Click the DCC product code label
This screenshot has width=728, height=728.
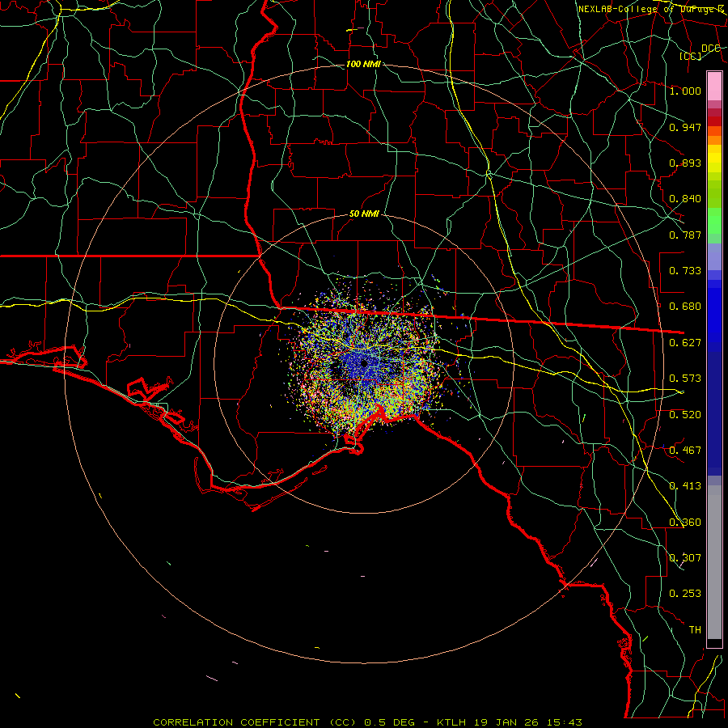[x=711, y=49]
